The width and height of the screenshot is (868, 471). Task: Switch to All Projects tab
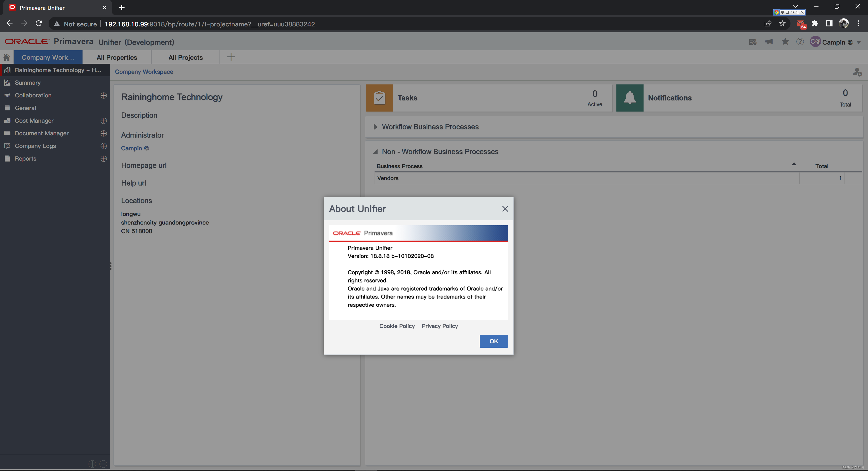coord(185,58)
